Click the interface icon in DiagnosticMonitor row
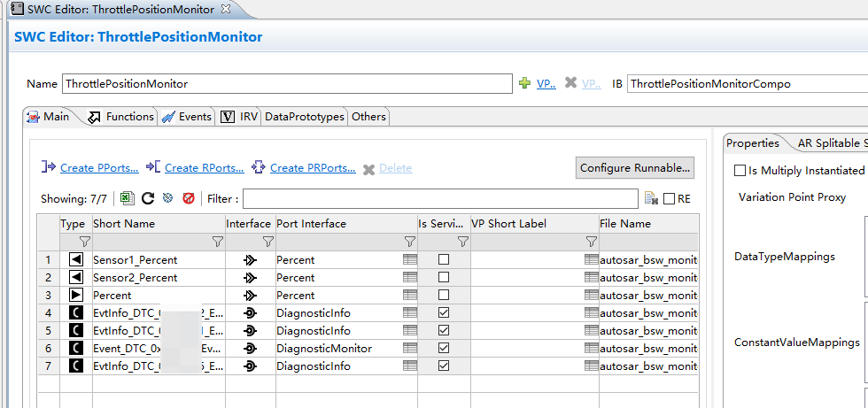The height and width of the screenshot is (408, 868). (250, 349)
